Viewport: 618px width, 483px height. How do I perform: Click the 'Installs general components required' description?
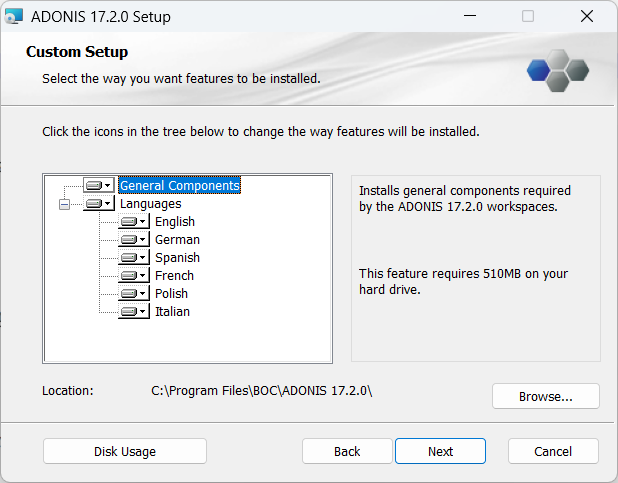[465, 198]
